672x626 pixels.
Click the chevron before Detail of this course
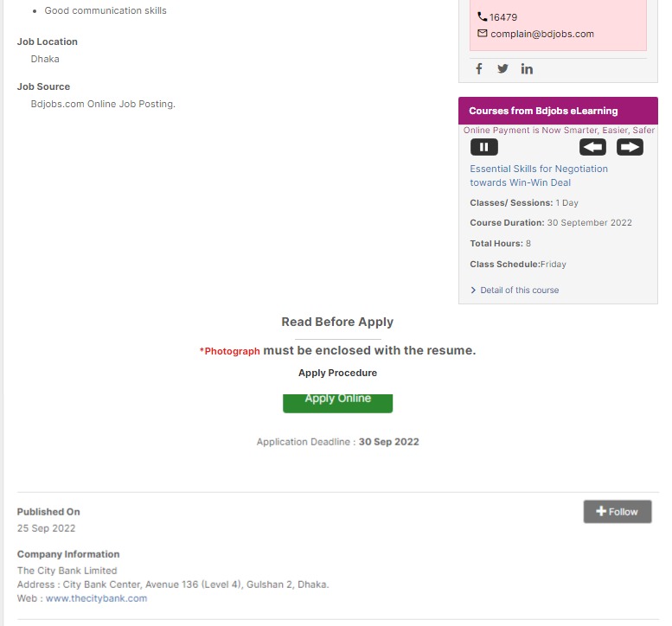473,290
